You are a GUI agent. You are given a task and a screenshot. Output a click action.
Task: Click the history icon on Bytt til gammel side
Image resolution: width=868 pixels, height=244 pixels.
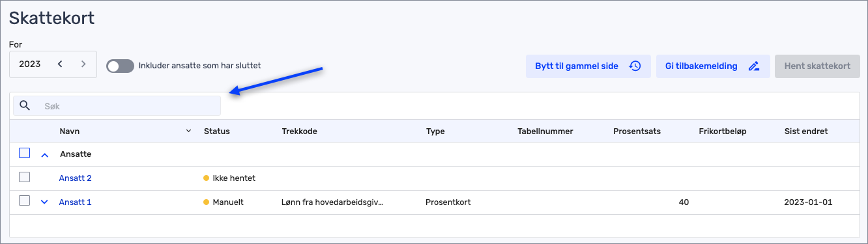[635, 66]
